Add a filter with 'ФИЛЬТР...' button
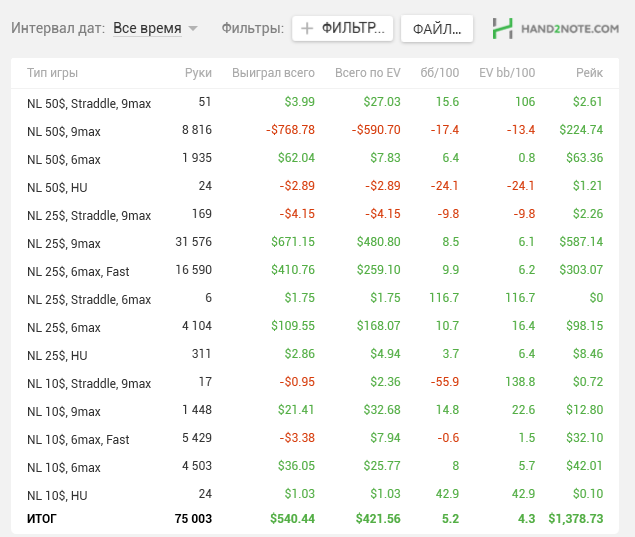 343,28
